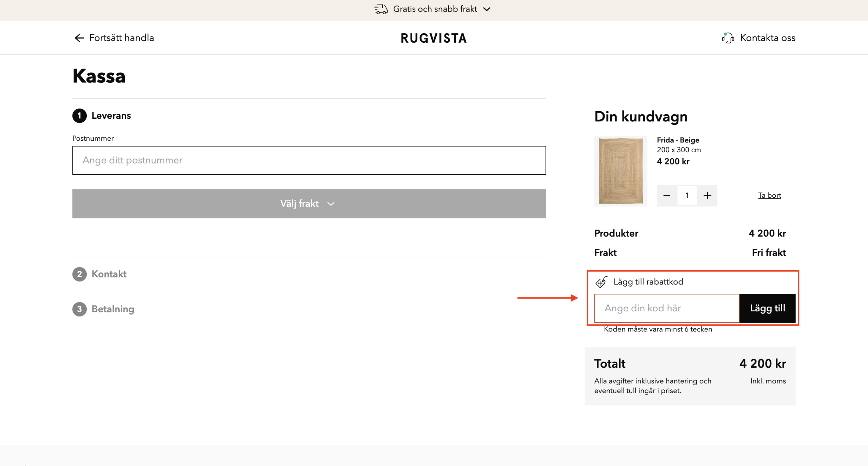The image size is (868, 466).
Task: Select step 1 circle for Leverans
Action: [x=79, y=116]
